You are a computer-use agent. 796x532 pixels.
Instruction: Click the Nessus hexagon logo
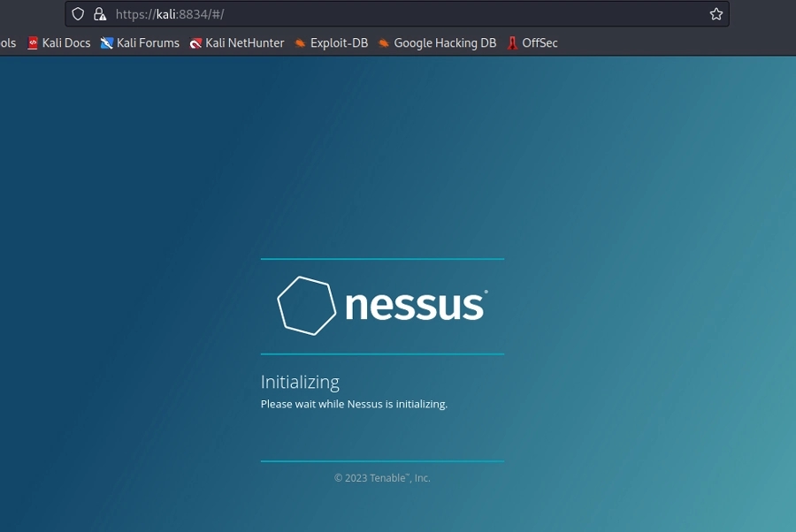(x=307, y=306)
